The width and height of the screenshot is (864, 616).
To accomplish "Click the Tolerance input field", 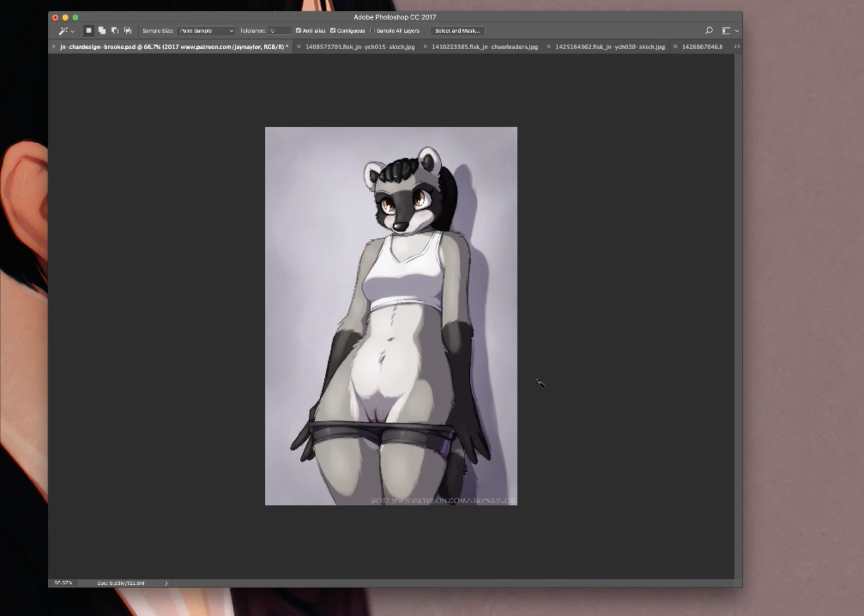I will coord(279,31).
